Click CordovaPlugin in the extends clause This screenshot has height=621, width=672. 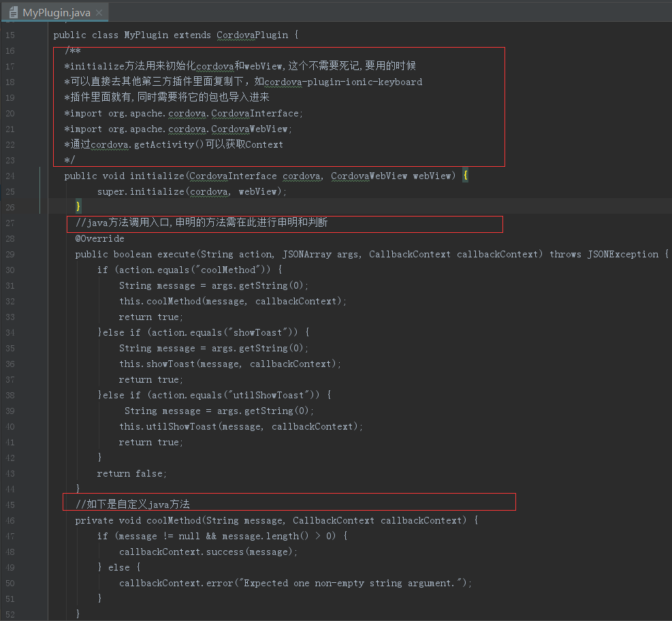pos(253,35)
